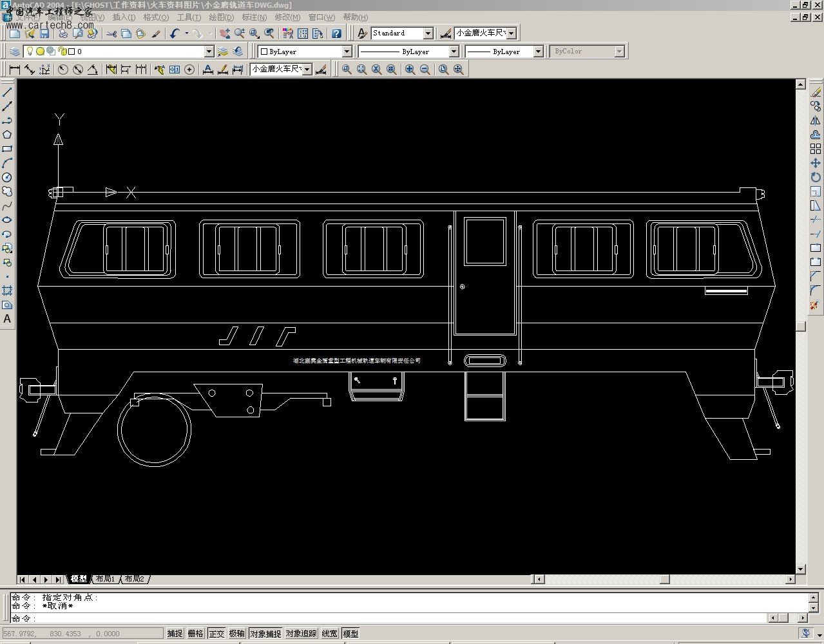Select the Explode tool
Screen dimensions: 824x644
[x=816, y=305]
